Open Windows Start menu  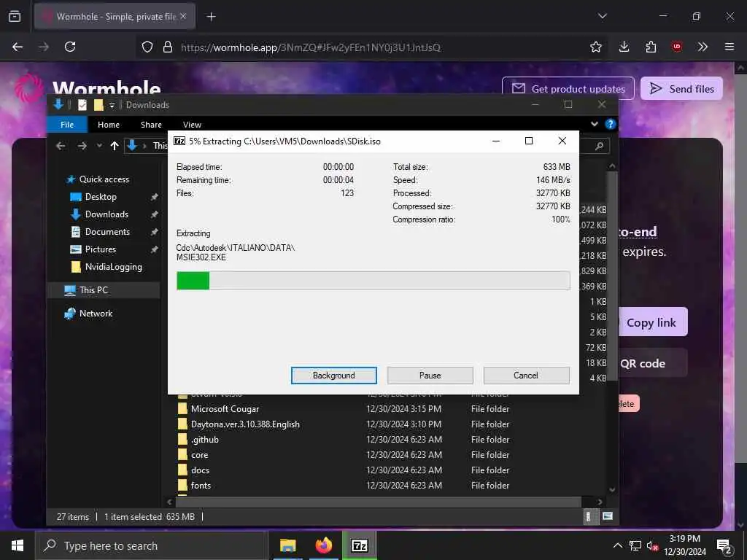(x=18, y=545)
